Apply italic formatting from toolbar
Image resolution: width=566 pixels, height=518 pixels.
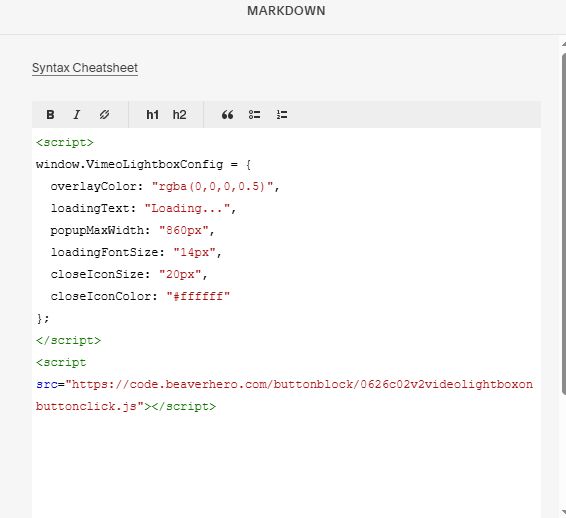coord(77,115)
